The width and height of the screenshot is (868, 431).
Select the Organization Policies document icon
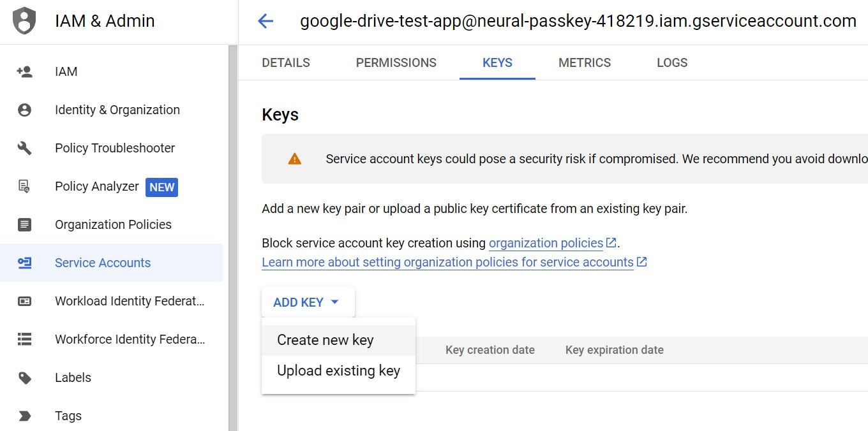click(x=24, y=224)
